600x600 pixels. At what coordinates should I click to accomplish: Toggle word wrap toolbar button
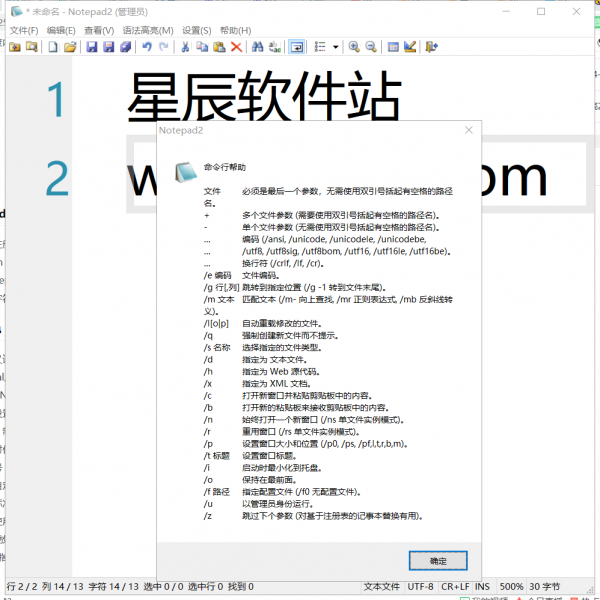click(297, 47)
